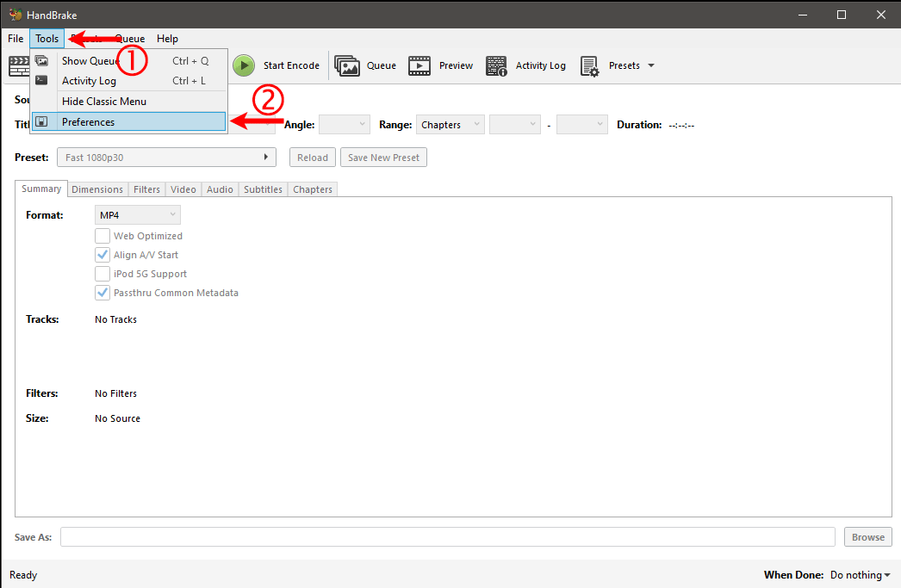Open the Queue toolbar icon
This screenshot has width=901, height=588.
[x=347, y=65]
